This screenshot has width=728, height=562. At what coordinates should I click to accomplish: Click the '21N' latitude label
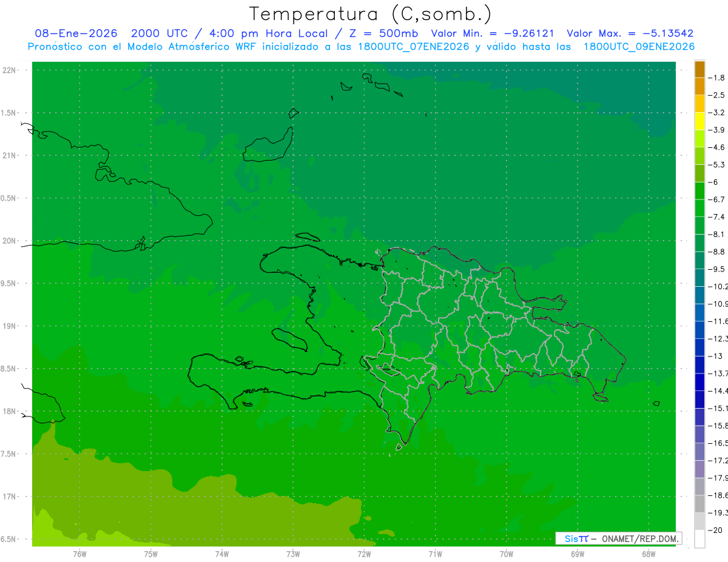pos(9,156)
